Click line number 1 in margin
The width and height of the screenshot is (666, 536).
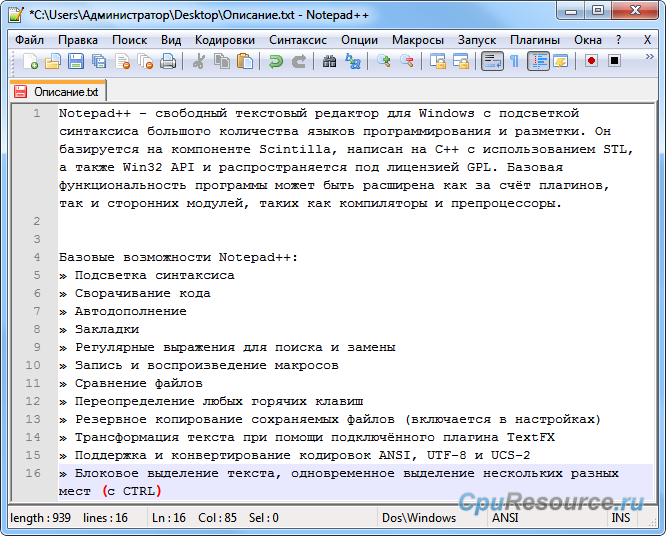click(37, 113)
